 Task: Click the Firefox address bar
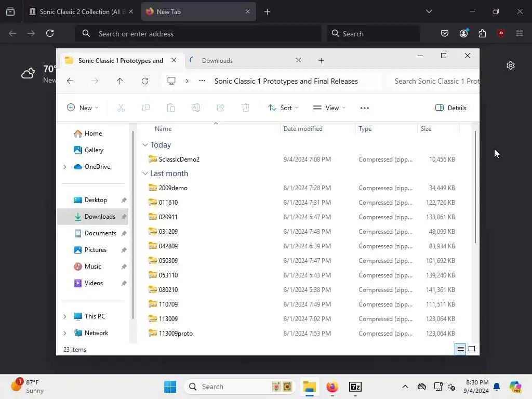tap(198, 34)
